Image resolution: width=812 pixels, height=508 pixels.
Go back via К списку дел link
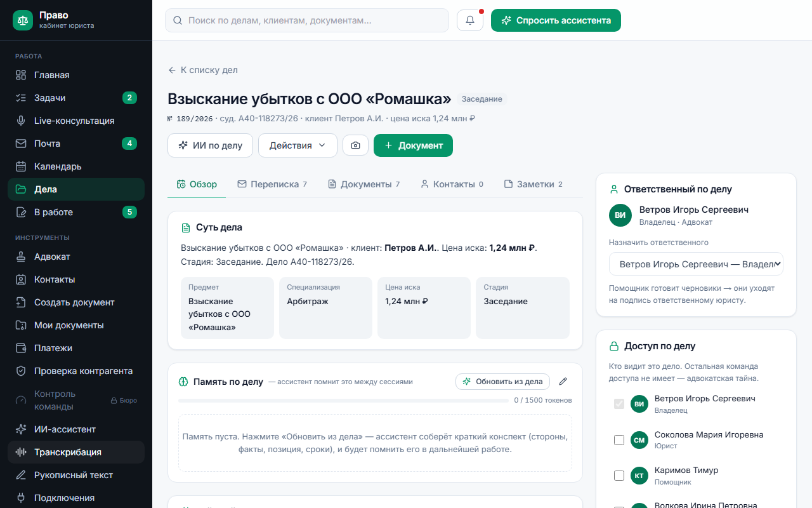pos(202,70)
